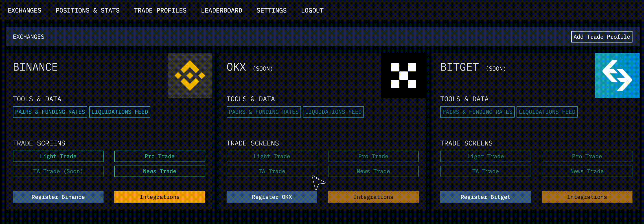This screenshot has height=224, width=644.
Task: Click OKX TRADE SCREENS heading
Action: pyautogui.click(x=253, y=143)
